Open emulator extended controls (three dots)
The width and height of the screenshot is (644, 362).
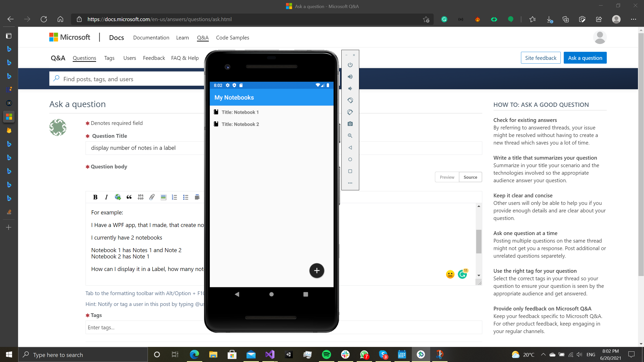(350, 183)
